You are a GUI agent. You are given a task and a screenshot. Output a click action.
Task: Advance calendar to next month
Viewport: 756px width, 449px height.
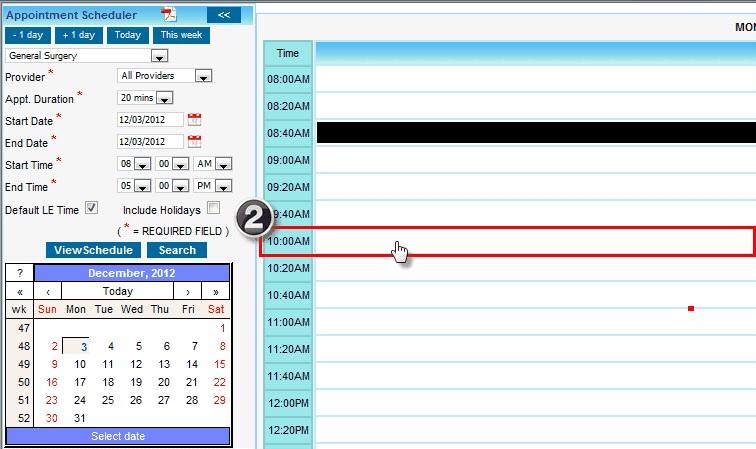(187, 291)
